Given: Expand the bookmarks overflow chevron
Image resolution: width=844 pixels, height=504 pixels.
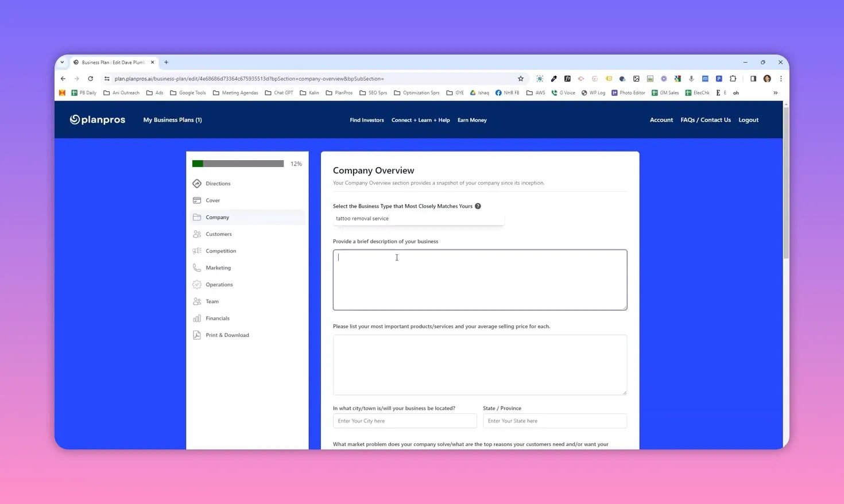Looking at the screenshot, I should coord(776,92).
